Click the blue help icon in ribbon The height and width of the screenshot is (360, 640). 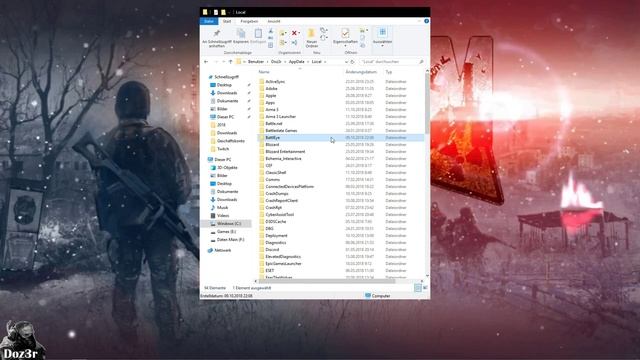(x=427, y=21)
